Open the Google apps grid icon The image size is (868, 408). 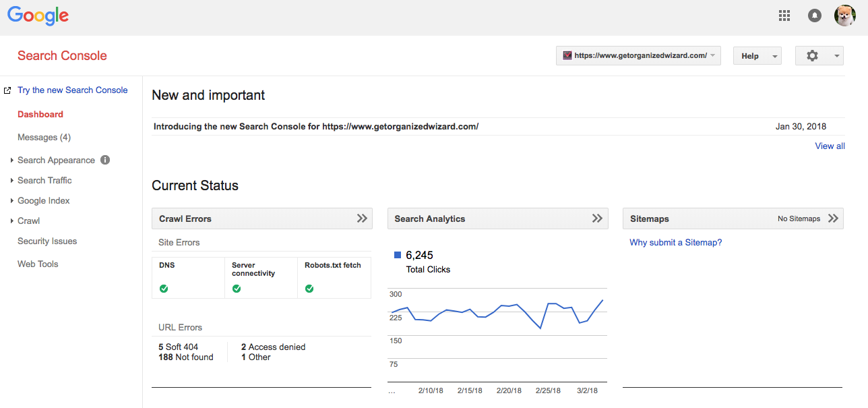coord(784,16)
